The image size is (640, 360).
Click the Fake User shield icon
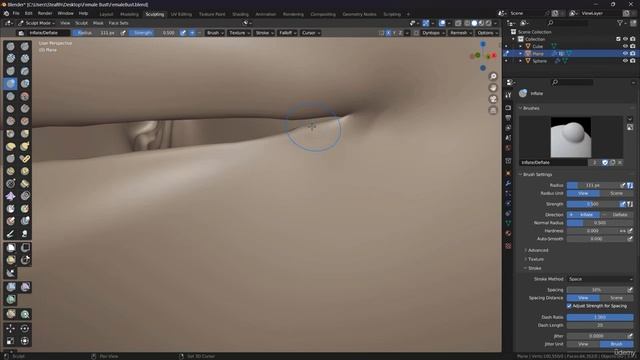605,162
